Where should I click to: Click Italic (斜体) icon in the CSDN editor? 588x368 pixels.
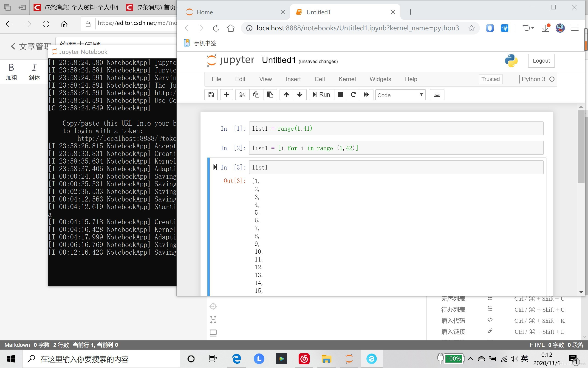pos(34,72)
